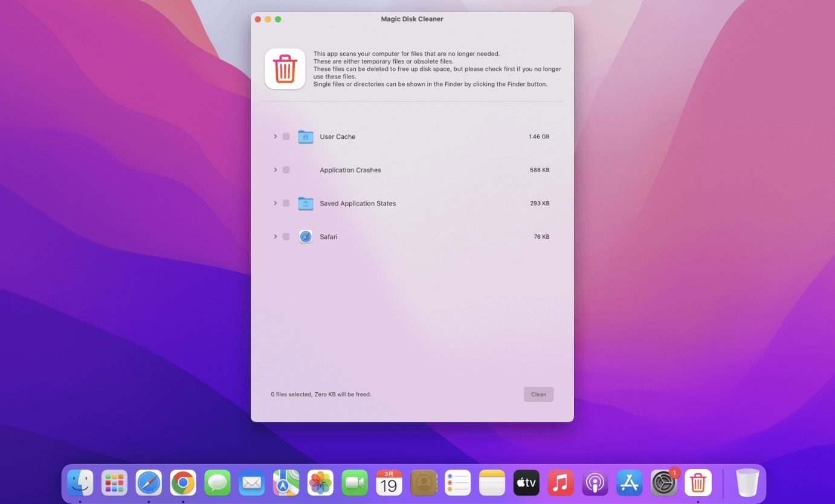Click the Saved Application States folder icon
Image resolution: width=835 pixels, height=504 pixels.
click(306, 204)
